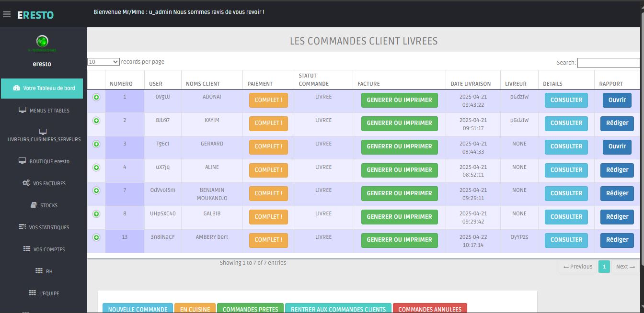Click the monitor icon for MENUS ET TABLES
Screen dimensions: 644x313
pos(23,110)
